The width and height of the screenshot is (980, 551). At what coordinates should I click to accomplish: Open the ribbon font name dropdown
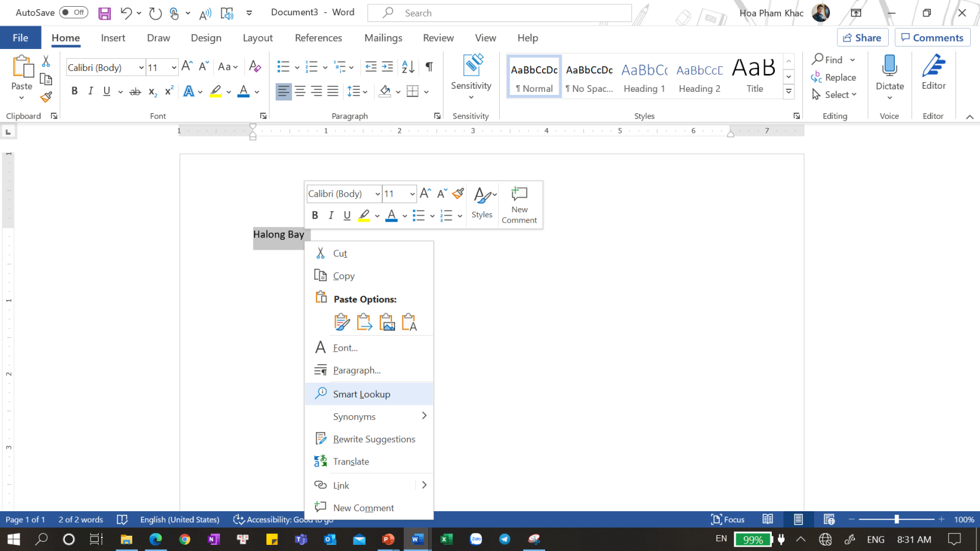pyautogui.click(x=141, y=67)
